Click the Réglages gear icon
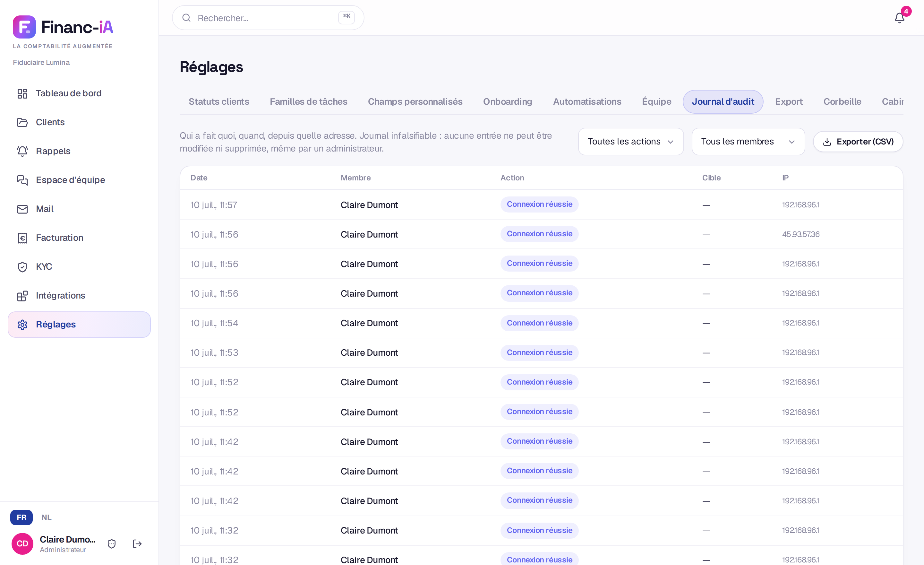Screen dimensions: 924x565 pyautogui.click(x=22, y=325)
